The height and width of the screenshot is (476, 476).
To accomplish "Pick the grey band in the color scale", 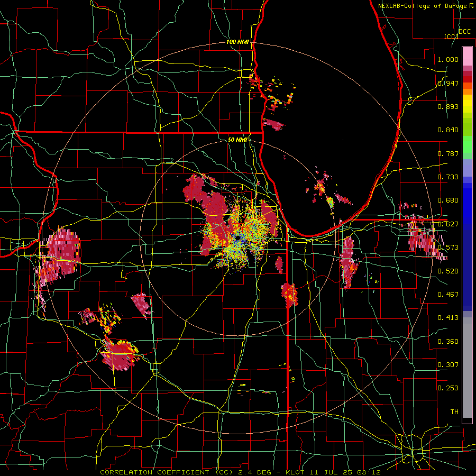I will 467,369.
